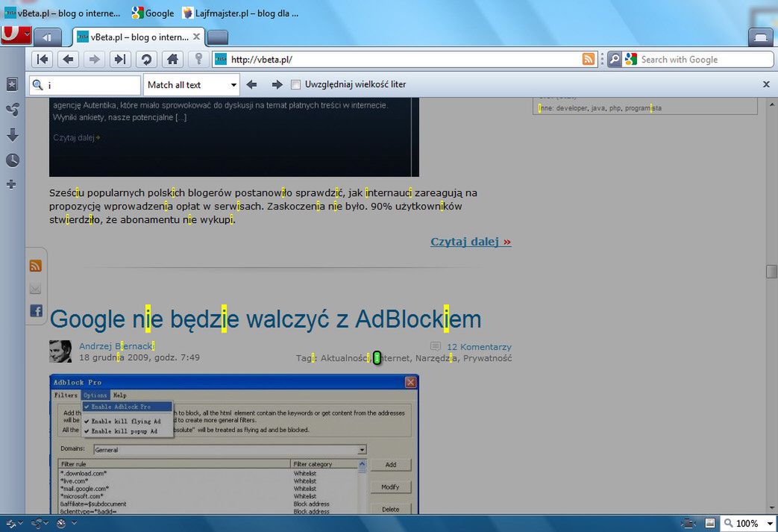Image resolution: width=778 pixels, height=532 pixels.
Task: Click the Opera Unite status bar icon
Action: tap(36, 523)
